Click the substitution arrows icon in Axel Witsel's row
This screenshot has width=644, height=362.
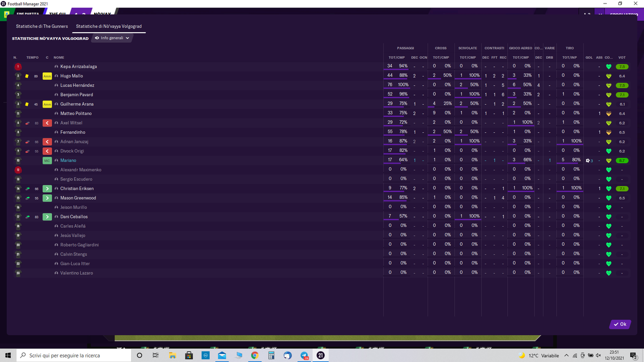click(27, 123)
